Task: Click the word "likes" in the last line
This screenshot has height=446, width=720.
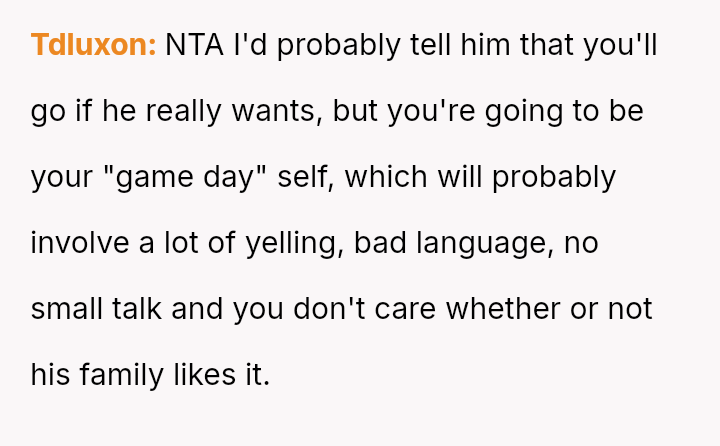Action: coord(203,375)
